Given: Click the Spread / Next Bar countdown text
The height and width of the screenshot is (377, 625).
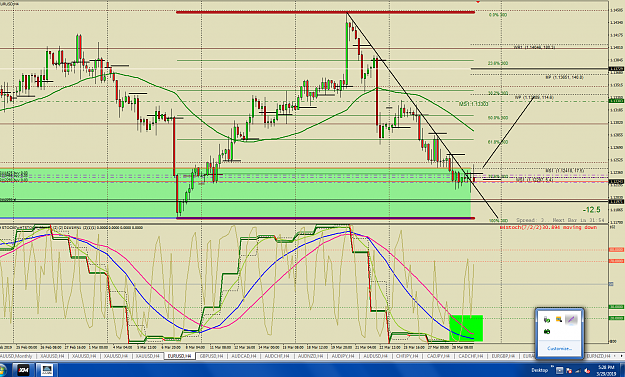Looking at the screenshot, I should pyautogui.click(x=560, y=220).
